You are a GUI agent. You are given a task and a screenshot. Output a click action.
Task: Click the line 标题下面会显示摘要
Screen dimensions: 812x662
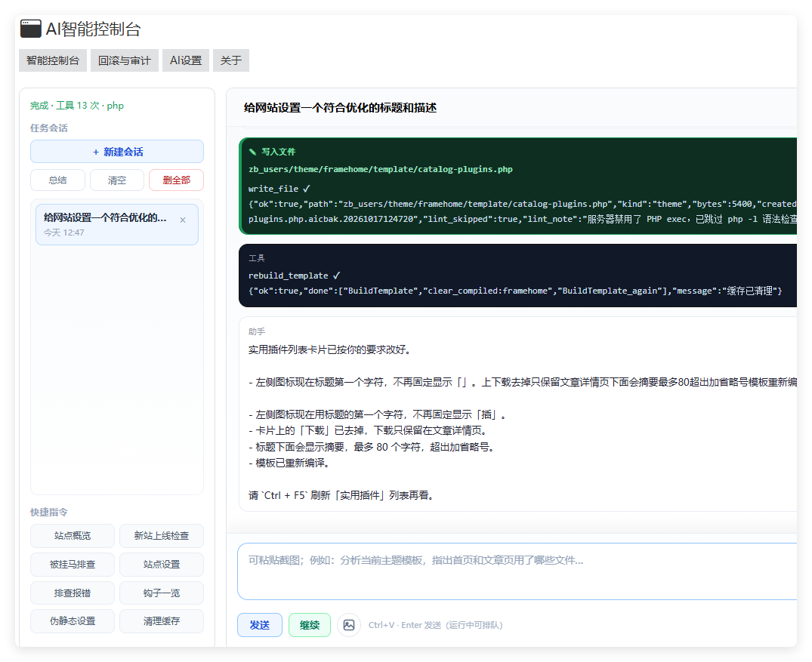[372, 447]
